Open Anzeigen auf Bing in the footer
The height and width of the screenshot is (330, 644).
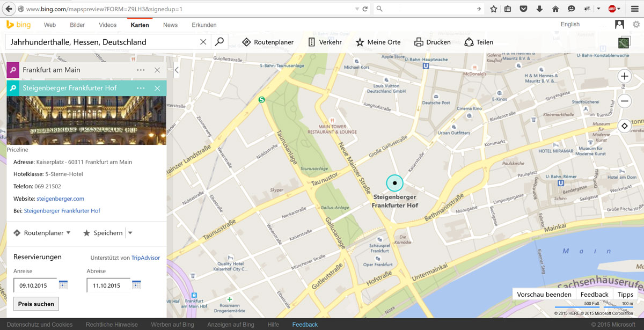[231, 325]
